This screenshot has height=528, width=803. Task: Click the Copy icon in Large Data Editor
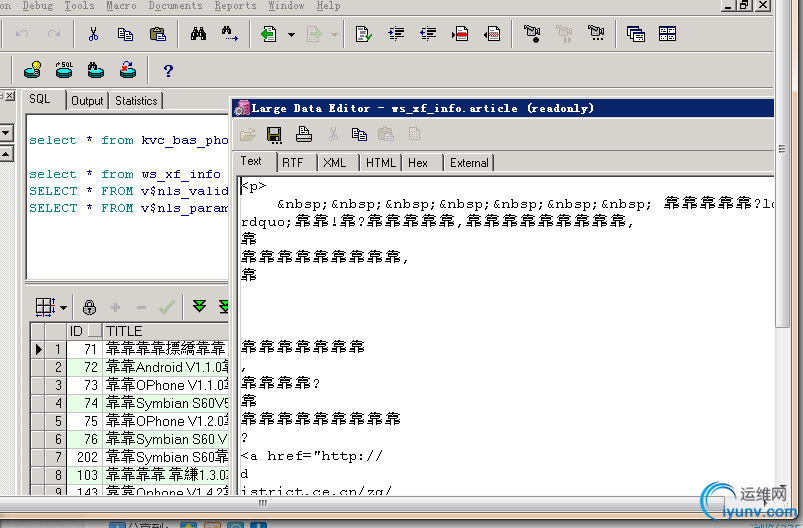(359, 135)
